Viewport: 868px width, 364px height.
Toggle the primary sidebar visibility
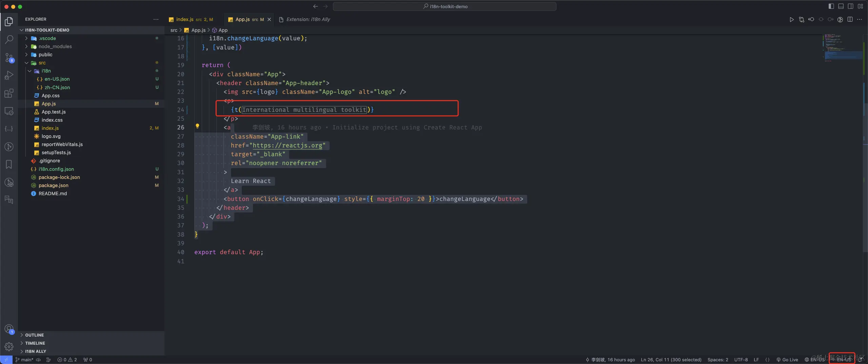[x=831, y=6]
